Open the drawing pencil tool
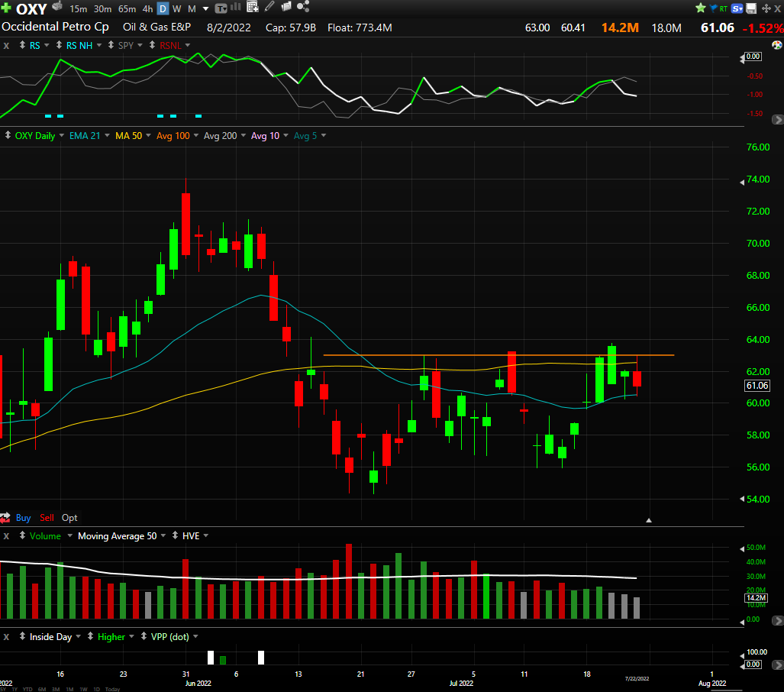 pyautogui.click(x=269, y=7)
